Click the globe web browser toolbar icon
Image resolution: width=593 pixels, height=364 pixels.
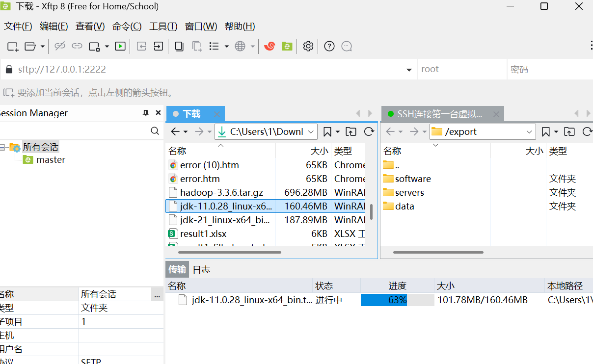coord(239,46)
